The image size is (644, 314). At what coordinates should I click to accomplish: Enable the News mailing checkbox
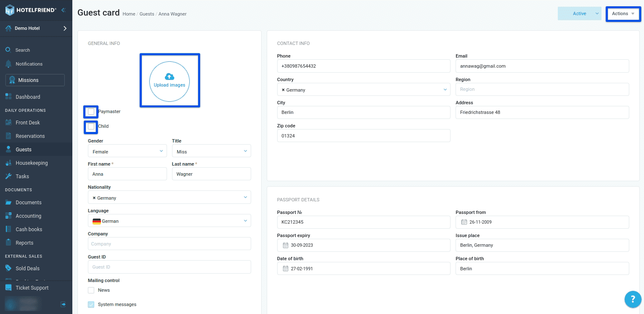[91, 290]
